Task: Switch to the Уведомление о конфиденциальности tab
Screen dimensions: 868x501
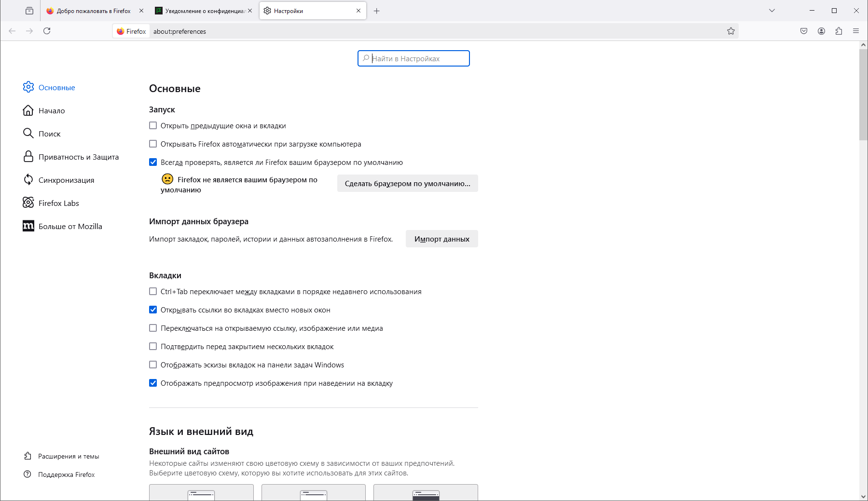Action: click(204, 11)
